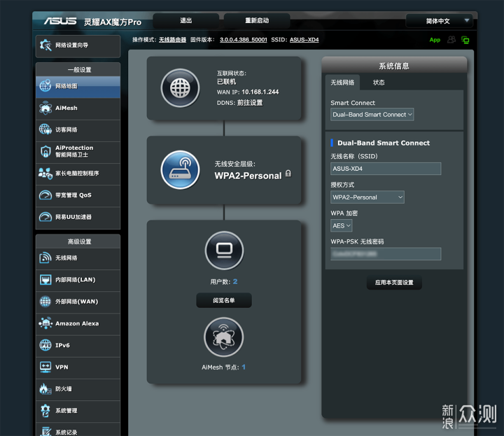The height and width of the screenshot is (436, 504).
Task: Click the ASUS-XD4 SSID link in header
Action: point(304,40)
